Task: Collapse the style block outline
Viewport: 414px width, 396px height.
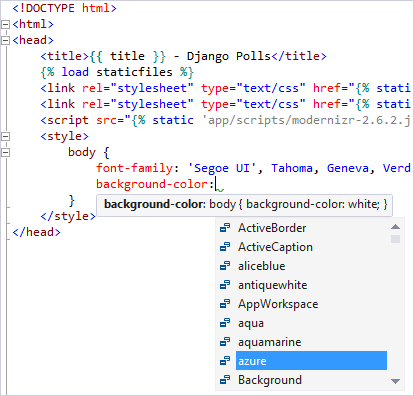Action: (5, 136)
